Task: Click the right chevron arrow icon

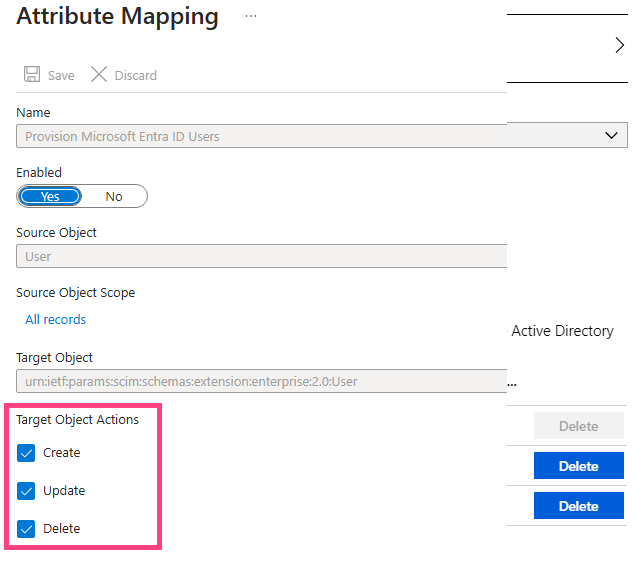Action: 619,45
